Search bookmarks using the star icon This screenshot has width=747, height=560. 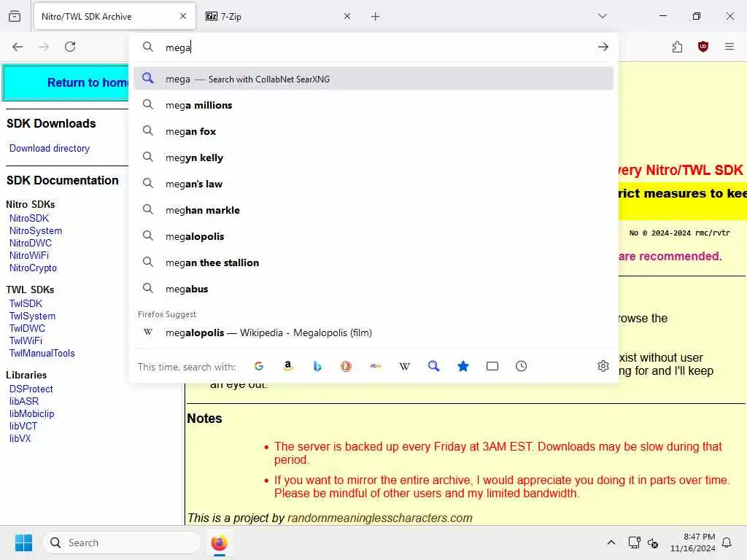point(463,366)
